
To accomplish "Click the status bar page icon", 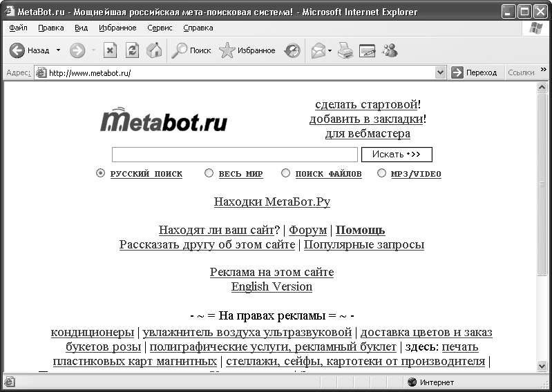I will point(10,382).
